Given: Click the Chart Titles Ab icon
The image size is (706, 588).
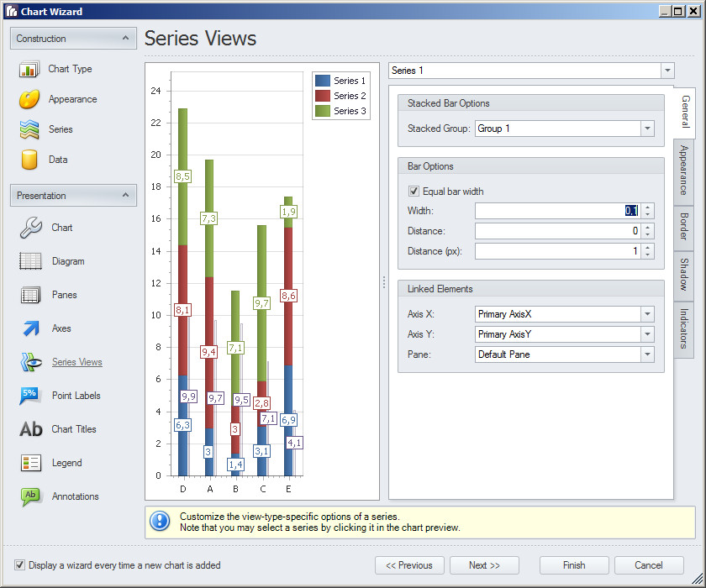Looking at the screenshot, I should [30, 429].
